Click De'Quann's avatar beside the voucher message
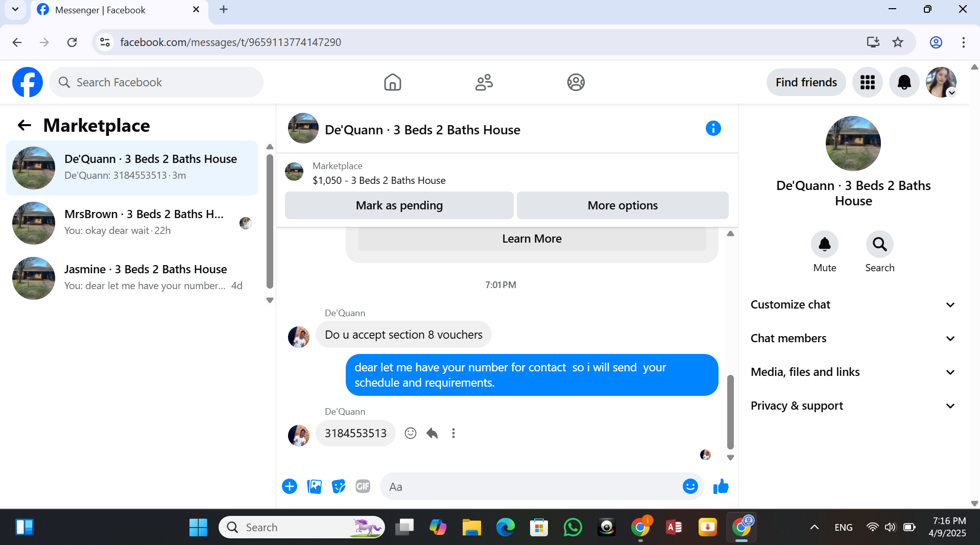The height and width of the screenshot is (545, 980). (x=299, y=337)
